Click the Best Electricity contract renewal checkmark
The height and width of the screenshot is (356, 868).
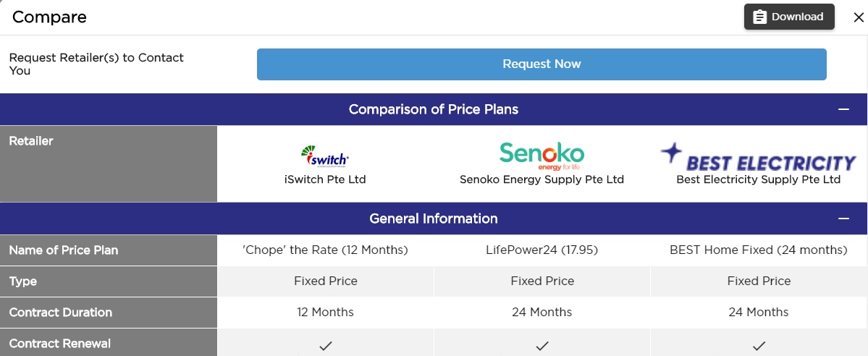click(759, 347)
